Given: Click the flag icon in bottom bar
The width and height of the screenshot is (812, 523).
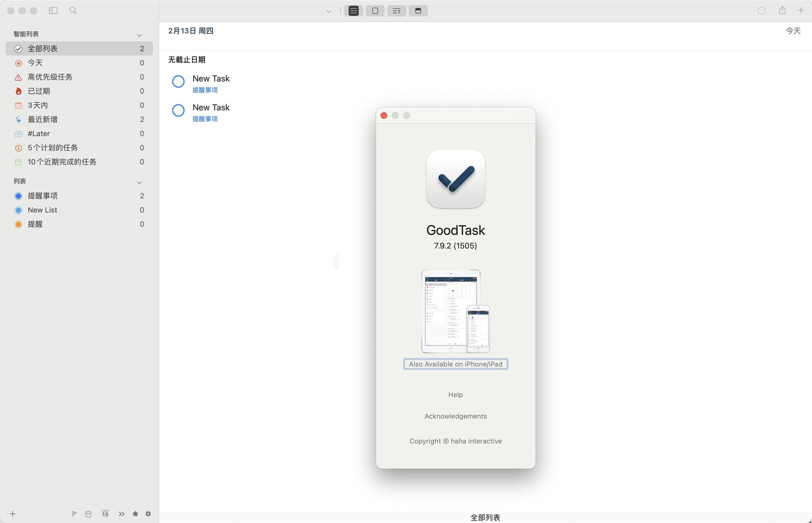Looking at the screenshot, I should (x=74, y=514).
